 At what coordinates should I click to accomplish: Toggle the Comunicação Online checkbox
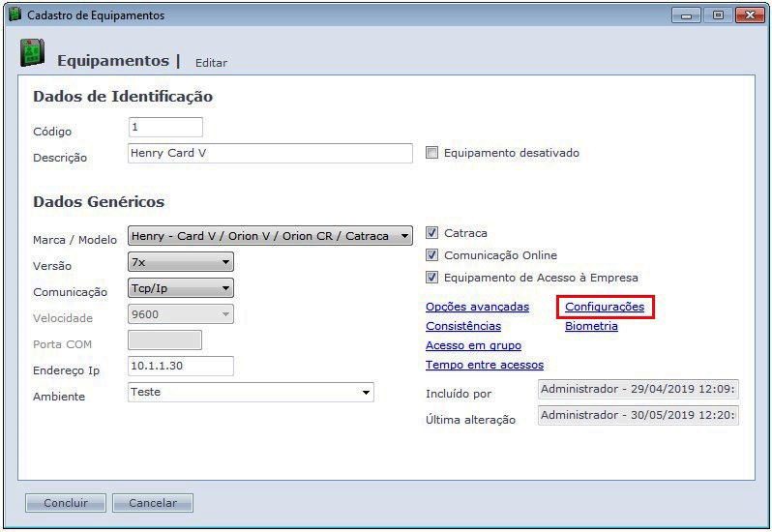point(432,255)
